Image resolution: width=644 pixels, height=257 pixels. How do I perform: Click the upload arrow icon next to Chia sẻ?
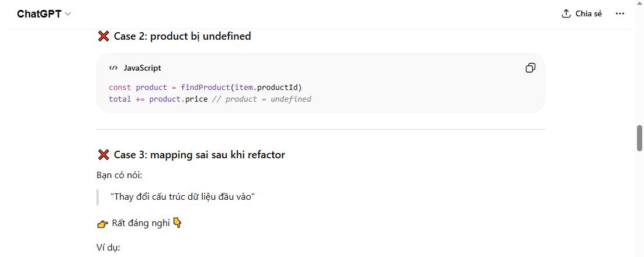pos(566,14)
